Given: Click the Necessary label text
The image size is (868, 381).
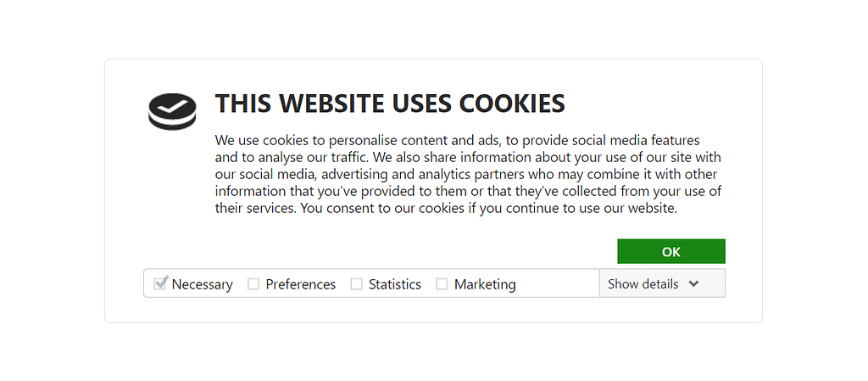Looking at the screenshot, I should tap(202, 285).
